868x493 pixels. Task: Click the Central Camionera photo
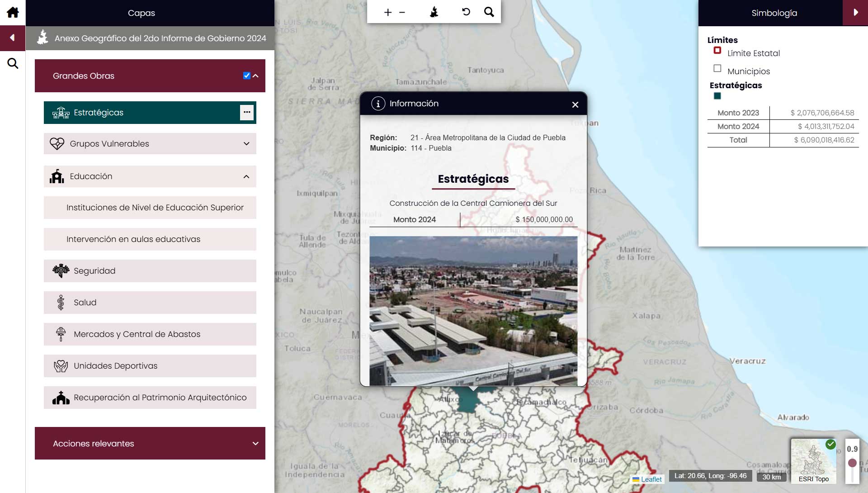pos(473,311)
